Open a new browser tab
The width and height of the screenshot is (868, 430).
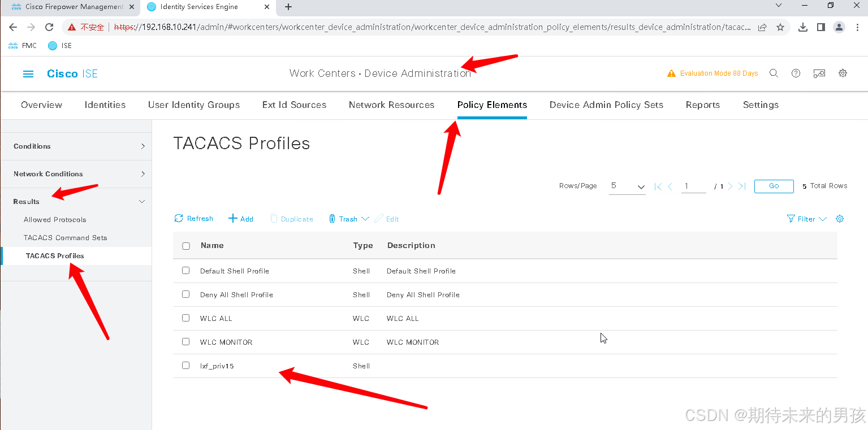(288, 7)
